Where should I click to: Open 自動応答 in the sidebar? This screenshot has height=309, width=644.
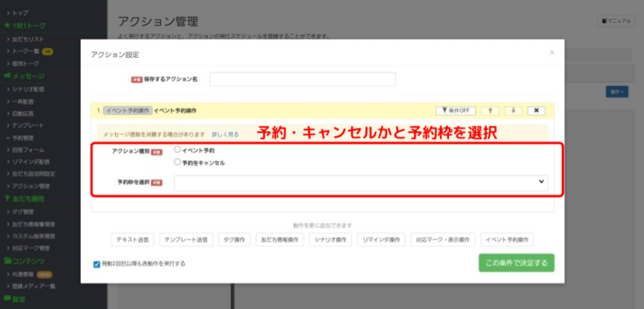pyautogui.click(x=23, y=113)
